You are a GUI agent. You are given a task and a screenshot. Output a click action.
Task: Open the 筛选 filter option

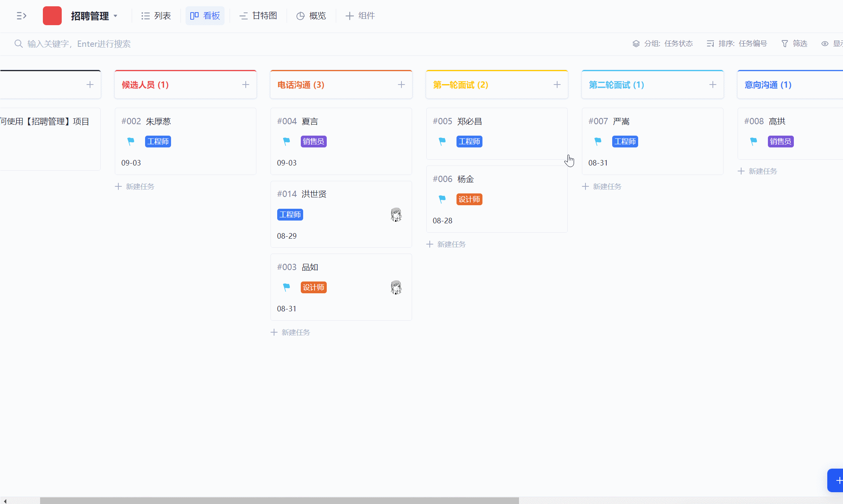[x=794, y=44]
